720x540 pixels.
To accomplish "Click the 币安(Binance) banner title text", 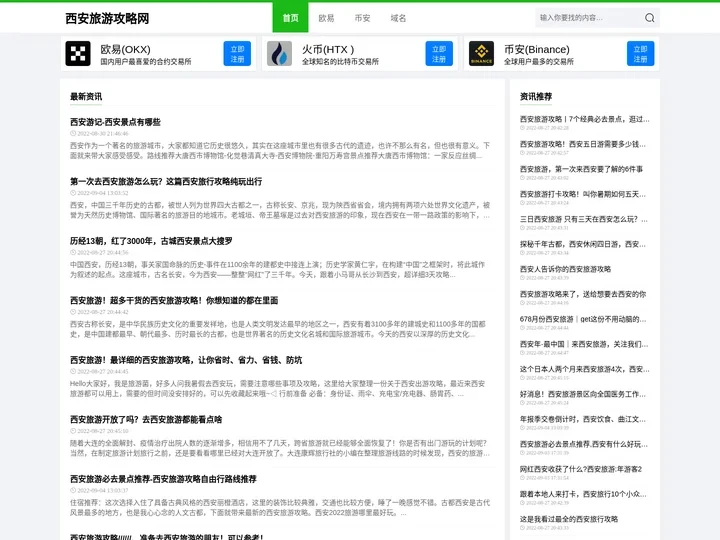I will (x=537, y=49).
